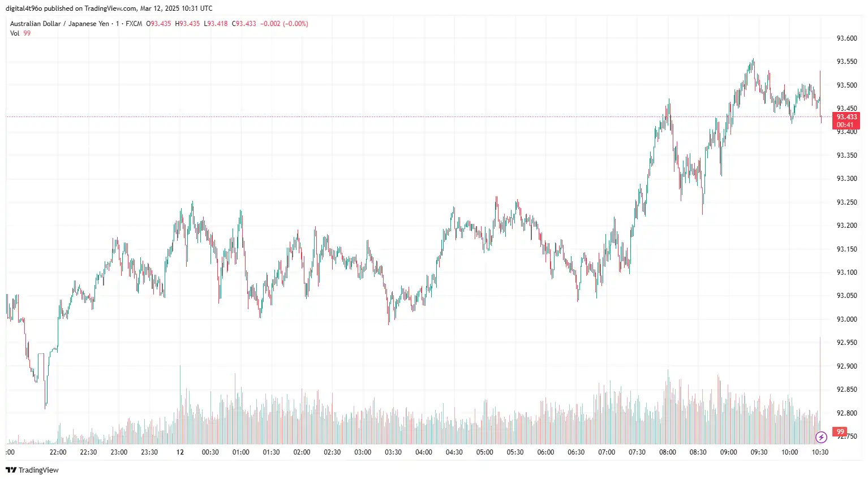Click the 23:00 time axis label
The width and height of the screenshot is (868, 480).
point(119,452)
